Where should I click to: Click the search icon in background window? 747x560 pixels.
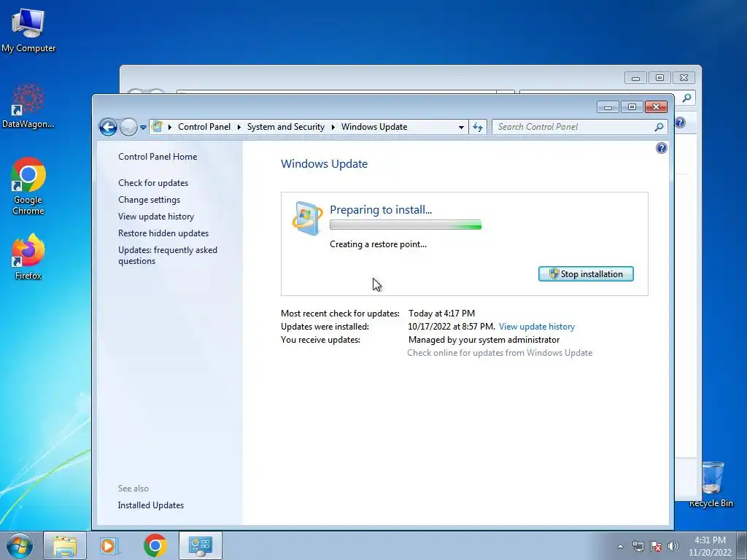pyautogui.click(x=686, y=98)
